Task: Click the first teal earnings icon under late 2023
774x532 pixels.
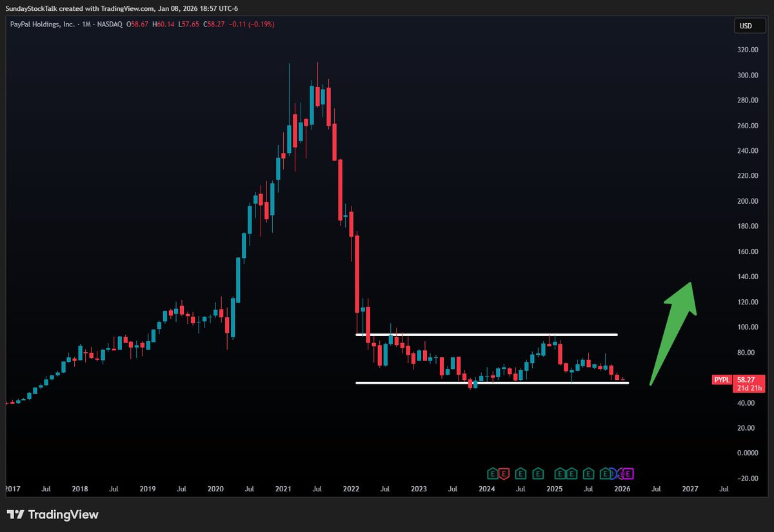Action: tap(492, 474)
